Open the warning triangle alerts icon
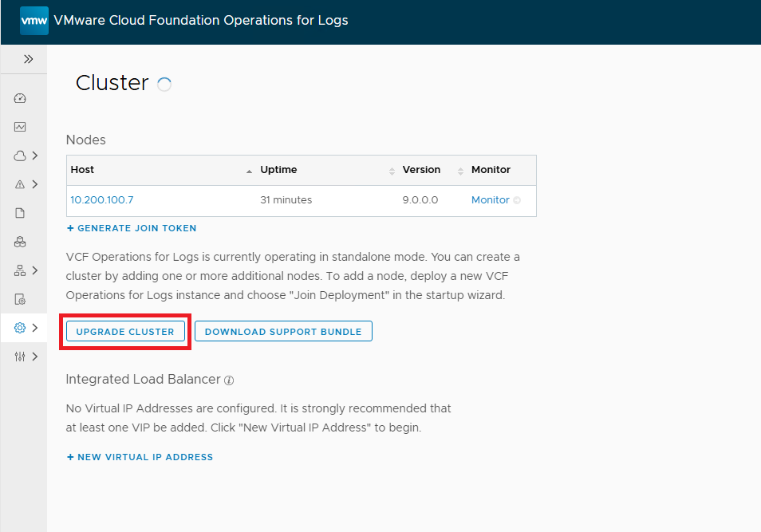 click(x=21, y=184)
